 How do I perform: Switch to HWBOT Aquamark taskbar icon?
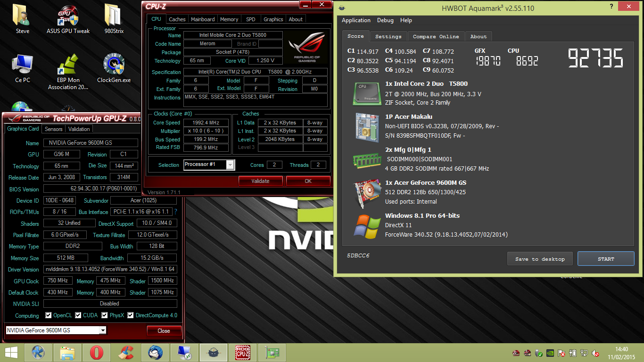tap(213, 352)
